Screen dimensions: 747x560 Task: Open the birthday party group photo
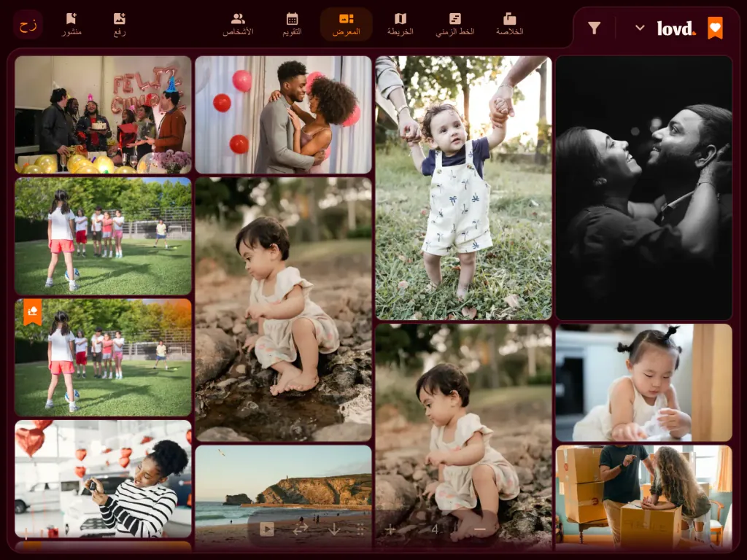[x=103, y=114]
